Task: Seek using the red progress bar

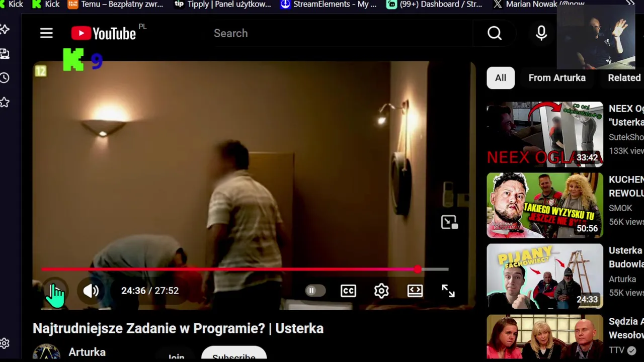Action: 245,269
